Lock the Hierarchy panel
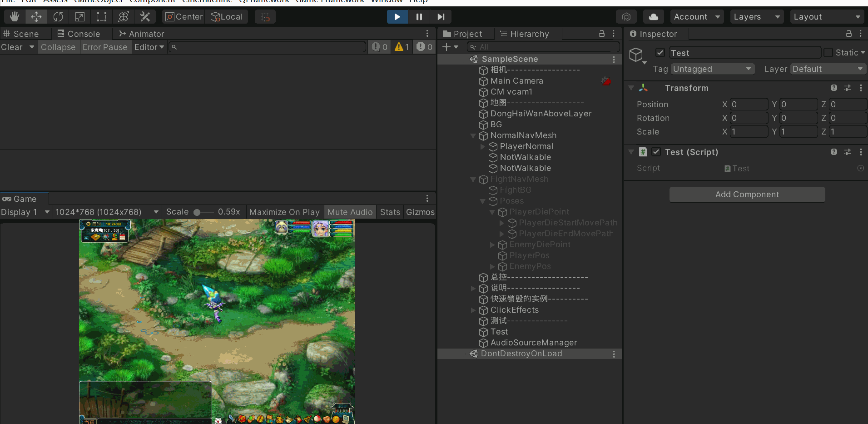Screen dimensions: 868x424 [x=602, y=34]
